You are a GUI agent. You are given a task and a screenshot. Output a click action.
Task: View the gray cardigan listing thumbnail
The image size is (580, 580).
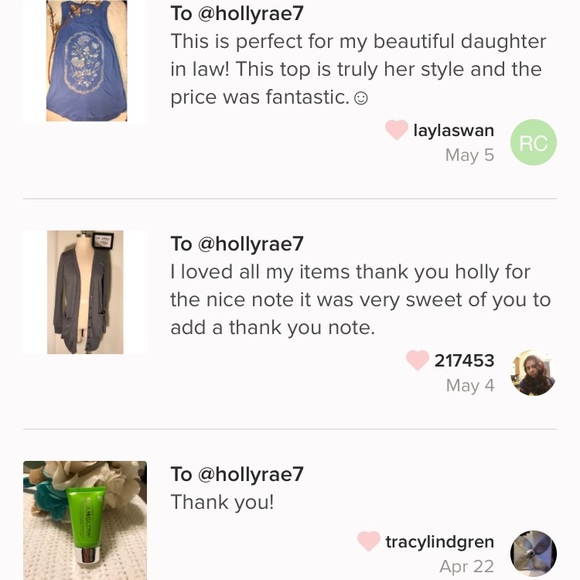pyautogui.click(x=85, y=292)
